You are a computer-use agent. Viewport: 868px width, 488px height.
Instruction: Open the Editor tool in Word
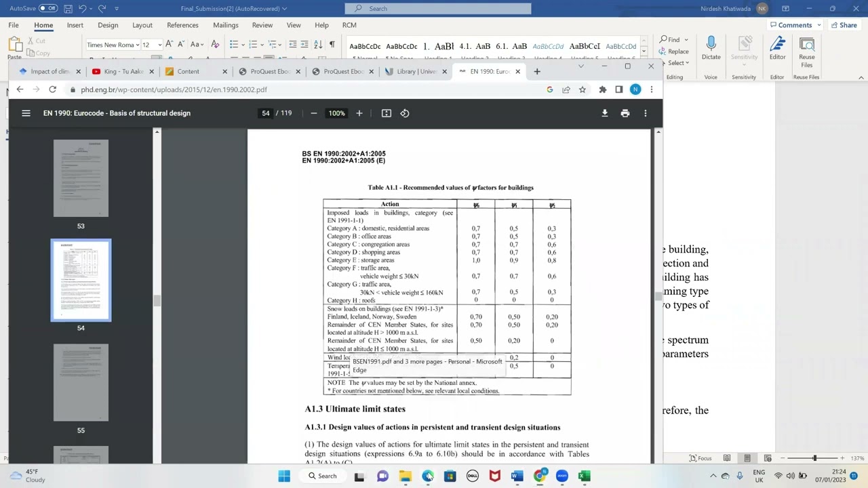pos(777,47)
